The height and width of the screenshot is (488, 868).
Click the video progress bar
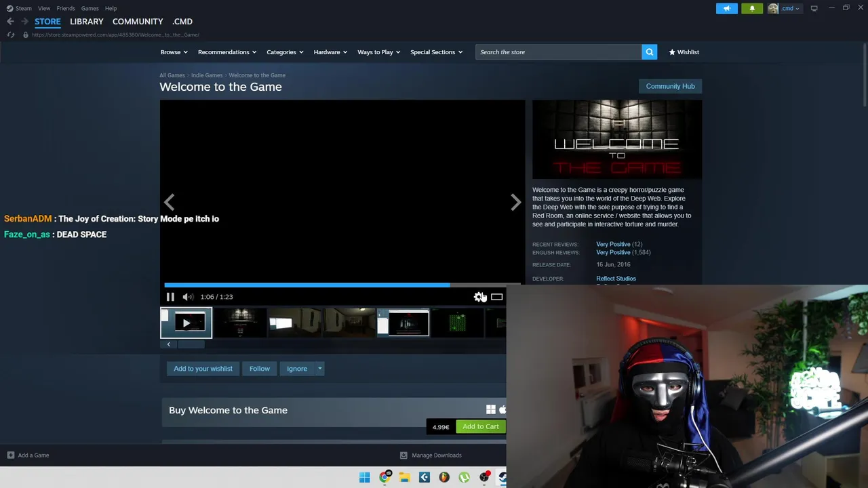coord(342,285)
